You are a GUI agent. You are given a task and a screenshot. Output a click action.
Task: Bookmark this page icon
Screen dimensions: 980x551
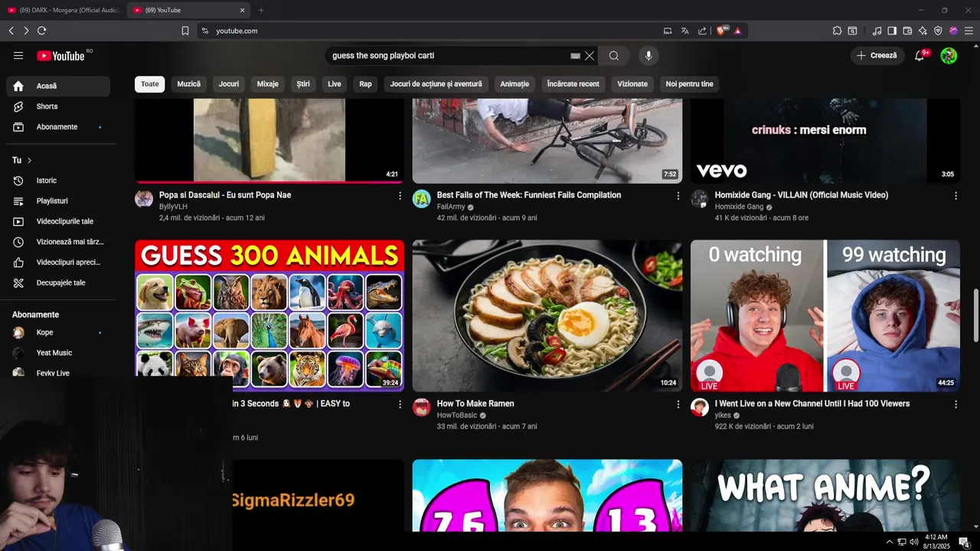coord(185,31)
